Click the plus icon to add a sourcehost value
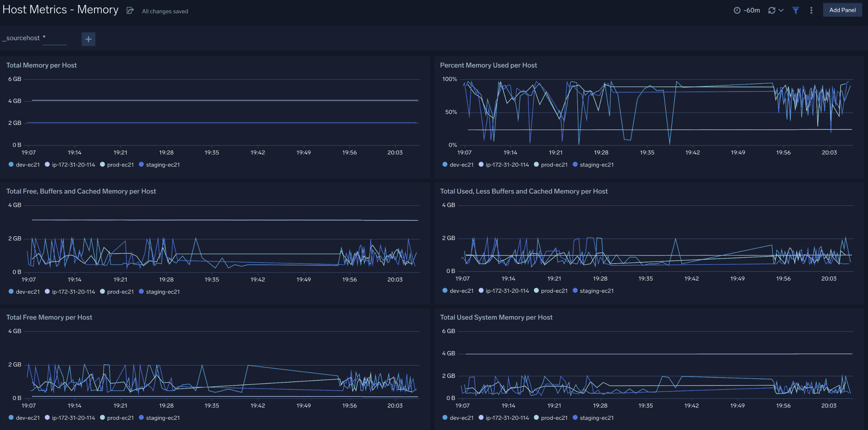The width and height of the screenshot is (868, 430). point(88,39)
